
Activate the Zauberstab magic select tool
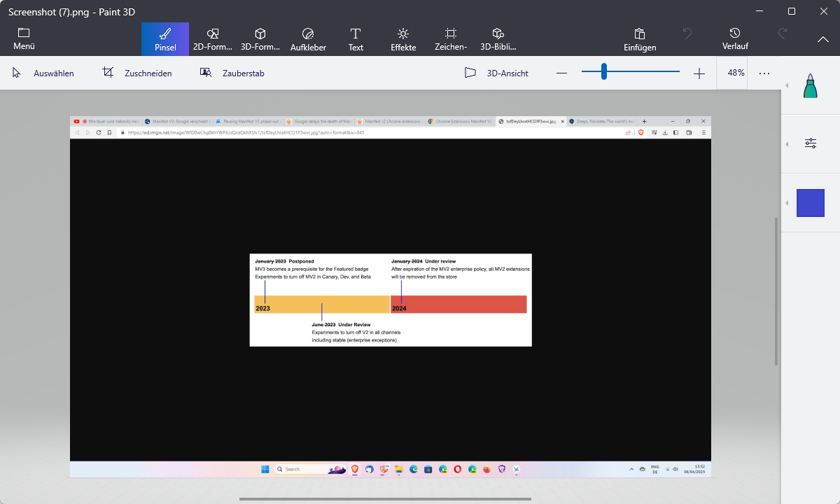[232, 73]
